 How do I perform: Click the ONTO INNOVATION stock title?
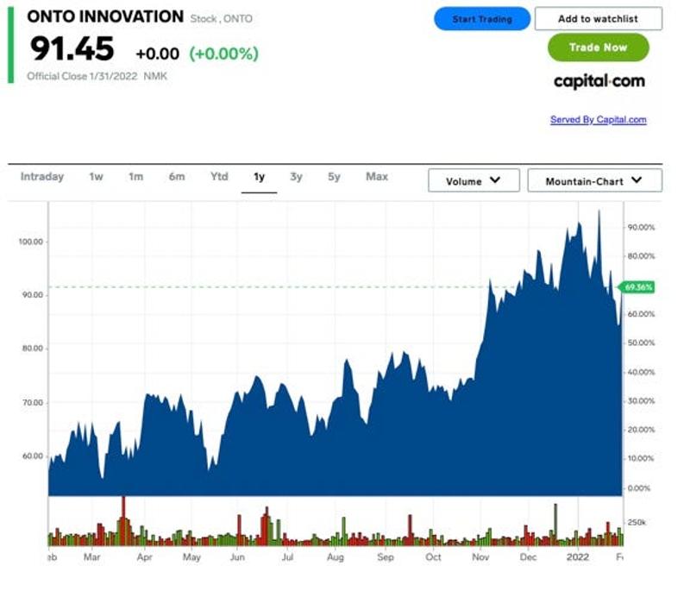(x=105, y=16)
